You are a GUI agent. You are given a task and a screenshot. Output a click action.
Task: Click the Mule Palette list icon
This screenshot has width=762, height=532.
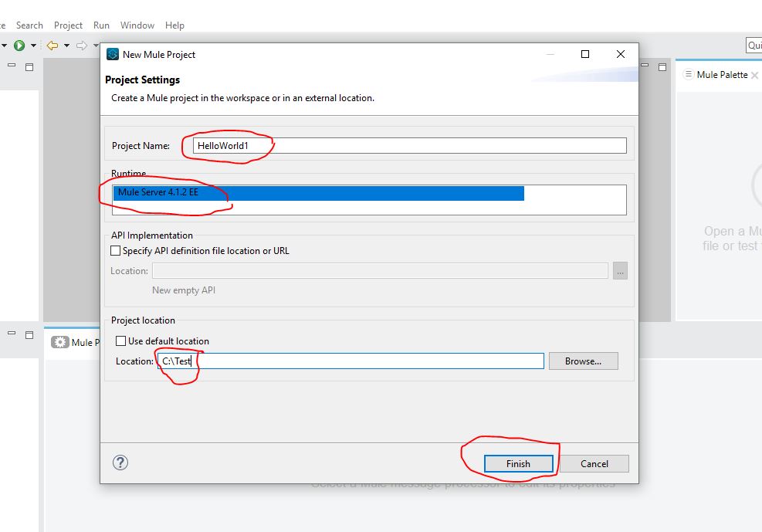coord(688,74)
